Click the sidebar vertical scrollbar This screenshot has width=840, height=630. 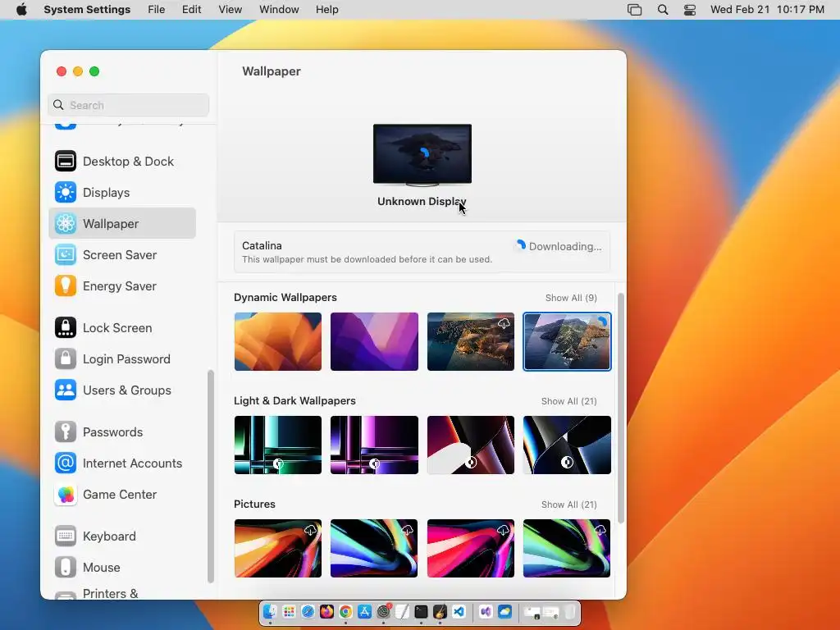pos(211,477)
